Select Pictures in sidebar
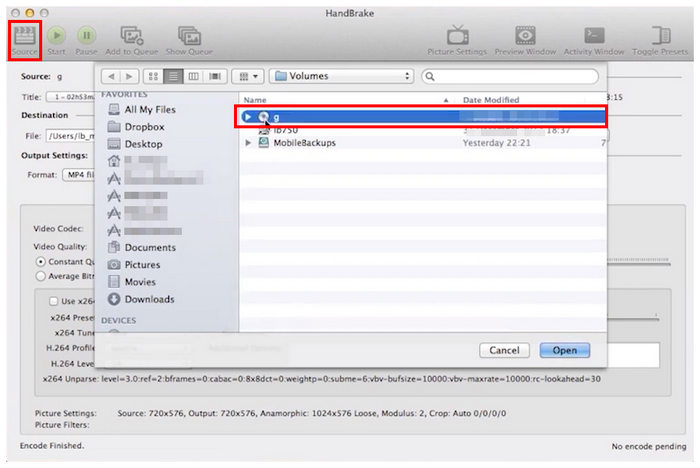 click(x=134, y=265)
